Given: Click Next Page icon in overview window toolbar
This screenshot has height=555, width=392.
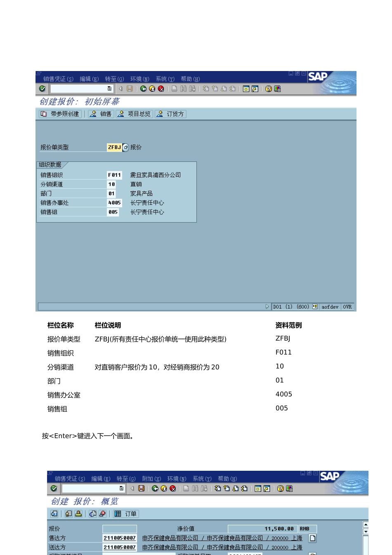Looking at the screenshot, I should pos(236,489).
